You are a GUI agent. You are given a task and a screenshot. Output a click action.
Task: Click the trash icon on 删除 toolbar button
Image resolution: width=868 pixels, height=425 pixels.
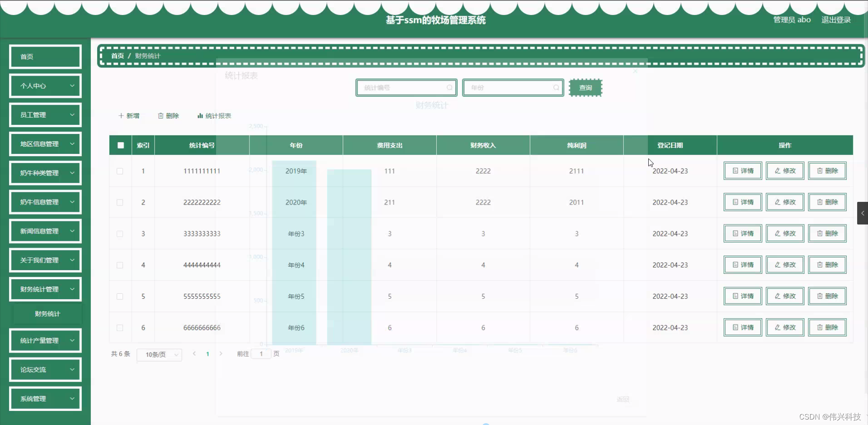pyautogui.click(x=161, y=116)
